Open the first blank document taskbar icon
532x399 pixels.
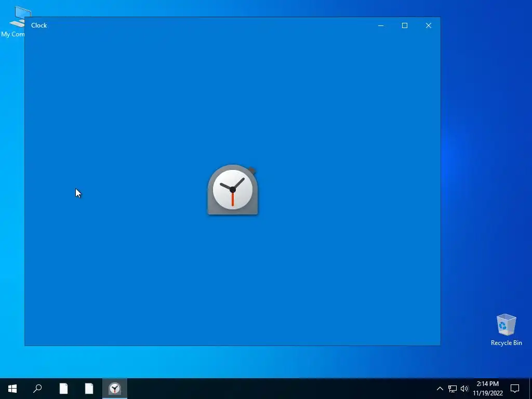(x=63, y=389)
